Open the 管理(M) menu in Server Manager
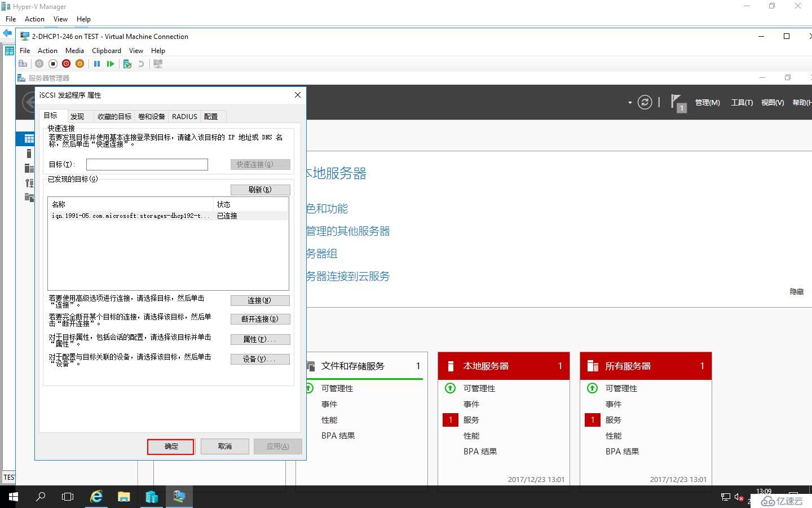The image size is (812, 508). click(708, 103)
